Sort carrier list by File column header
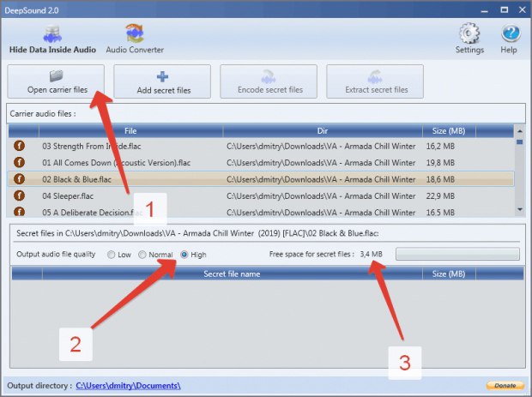Viewport: 532px width, 397px height. [x=130, y=131]
